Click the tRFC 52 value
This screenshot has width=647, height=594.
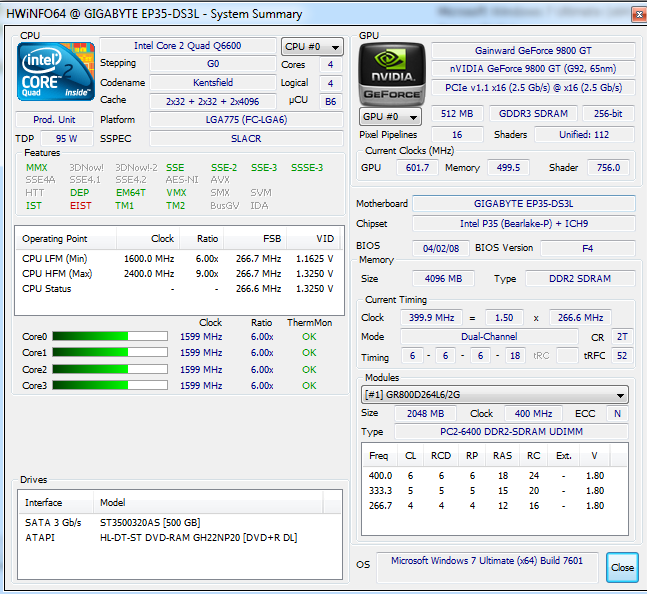point(622,356)
